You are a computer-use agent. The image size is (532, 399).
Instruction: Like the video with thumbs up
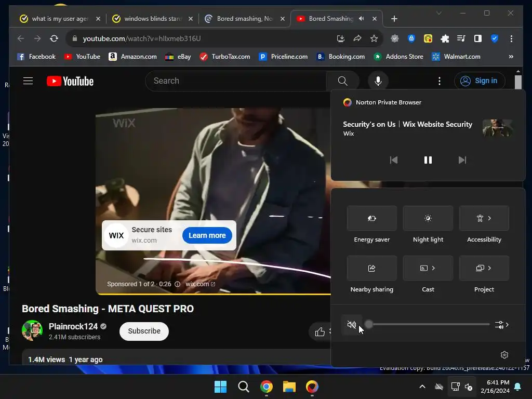point(320,331)
